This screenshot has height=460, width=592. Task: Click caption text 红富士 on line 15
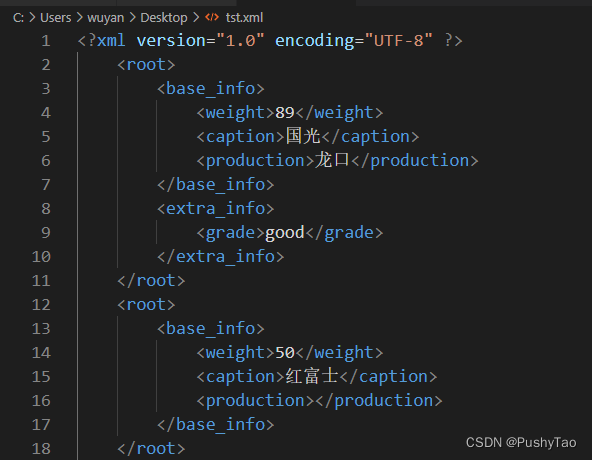[x=312, y=376]
